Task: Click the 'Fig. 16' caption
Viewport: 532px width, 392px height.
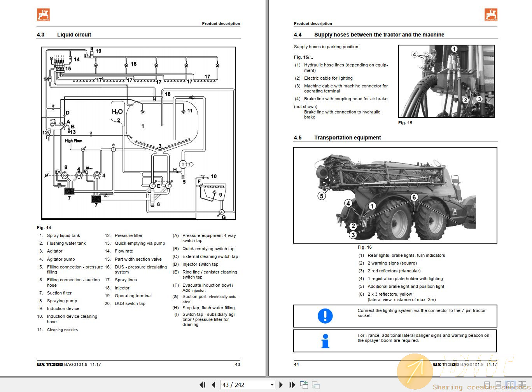Action: [x=365, y=247]
